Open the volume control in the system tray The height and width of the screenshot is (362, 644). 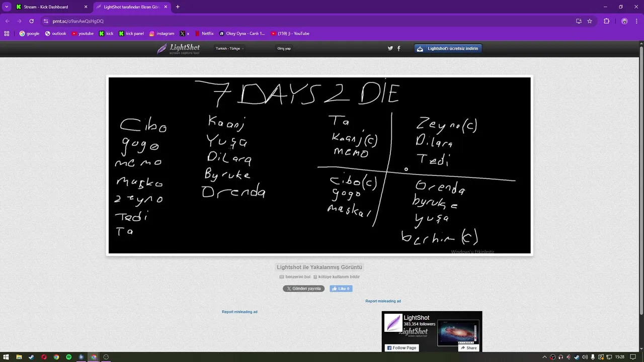pos(585,357)
